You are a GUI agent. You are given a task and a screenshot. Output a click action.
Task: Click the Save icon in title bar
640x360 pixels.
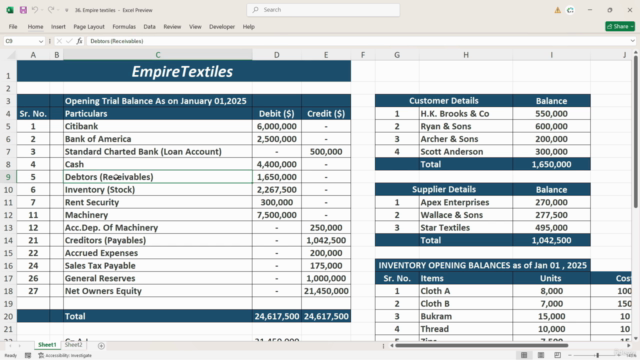(23, 10)
